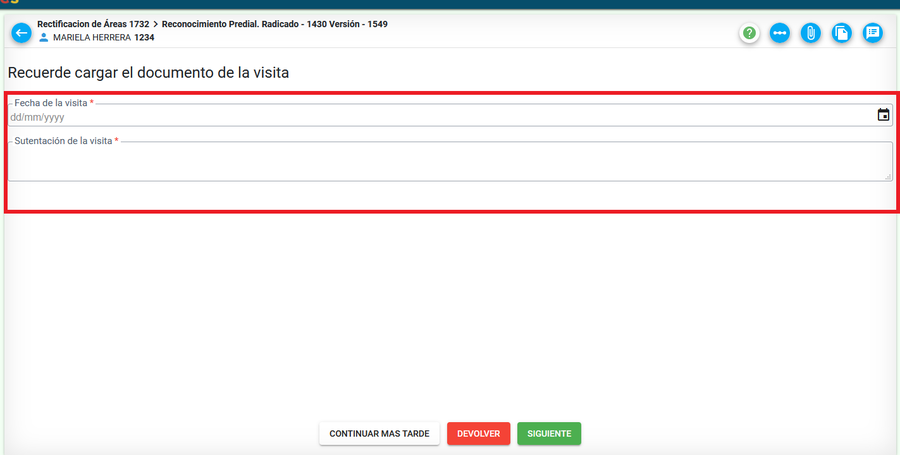Open the comments chat icon

873,33
